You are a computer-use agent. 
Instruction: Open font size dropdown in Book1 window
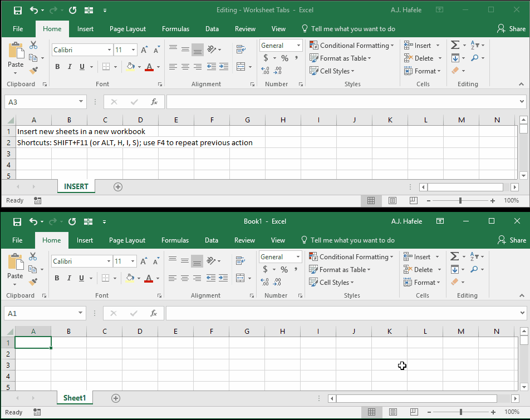[x=132, y=261]
